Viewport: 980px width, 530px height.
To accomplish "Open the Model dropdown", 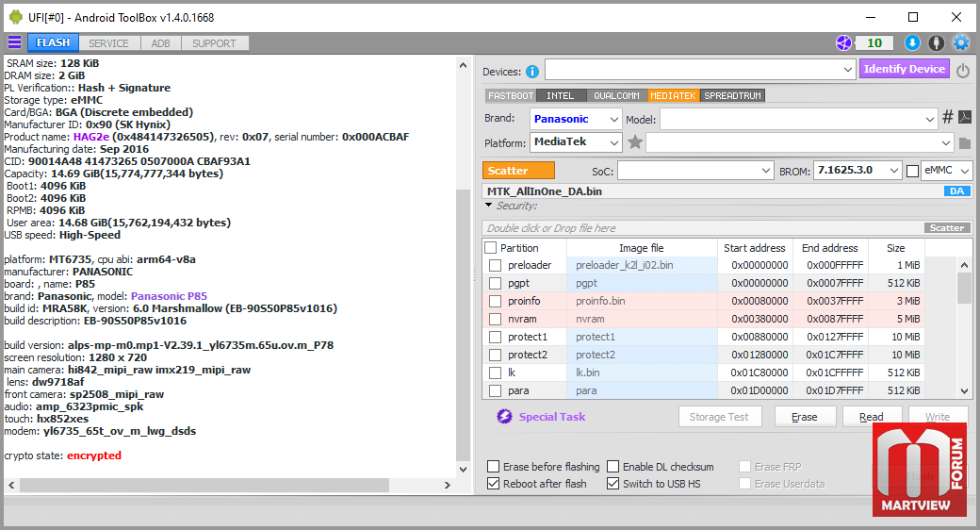I will click(799, 119).
